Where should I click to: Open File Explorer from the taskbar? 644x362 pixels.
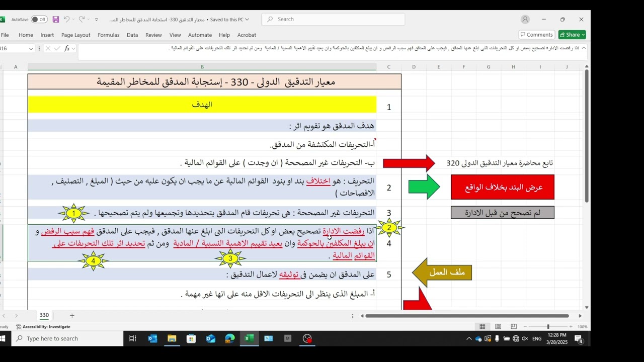point(172,338)
